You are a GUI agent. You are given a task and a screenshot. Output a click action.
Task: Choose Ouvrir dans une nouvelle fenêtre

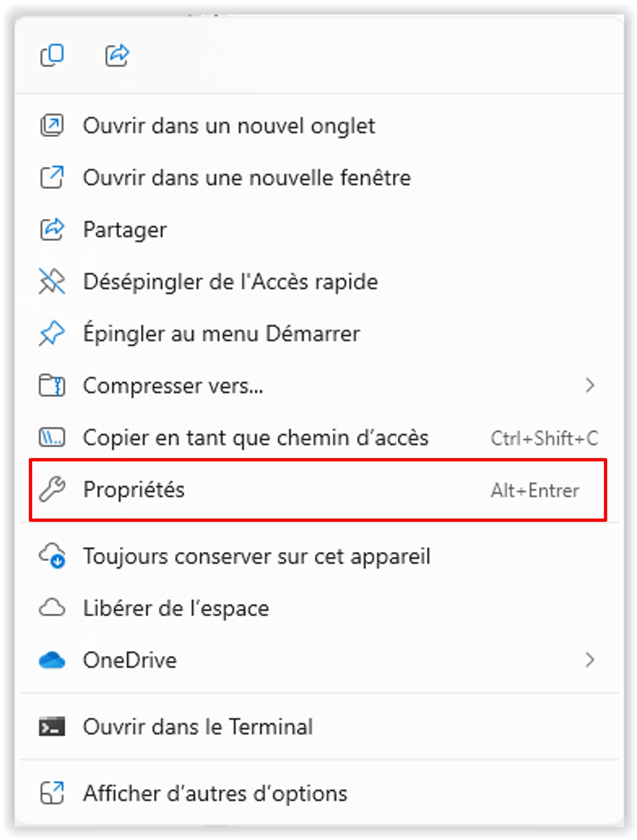pyautogui.click(x=319, y=178)
